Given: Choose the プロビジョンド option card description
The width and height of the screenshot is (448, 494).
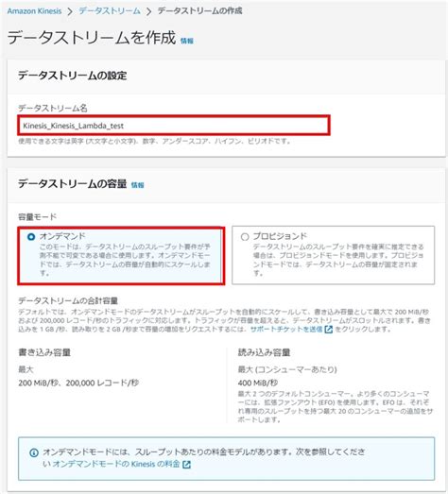Looking at the screenshot, I should (x=338, y=260).
